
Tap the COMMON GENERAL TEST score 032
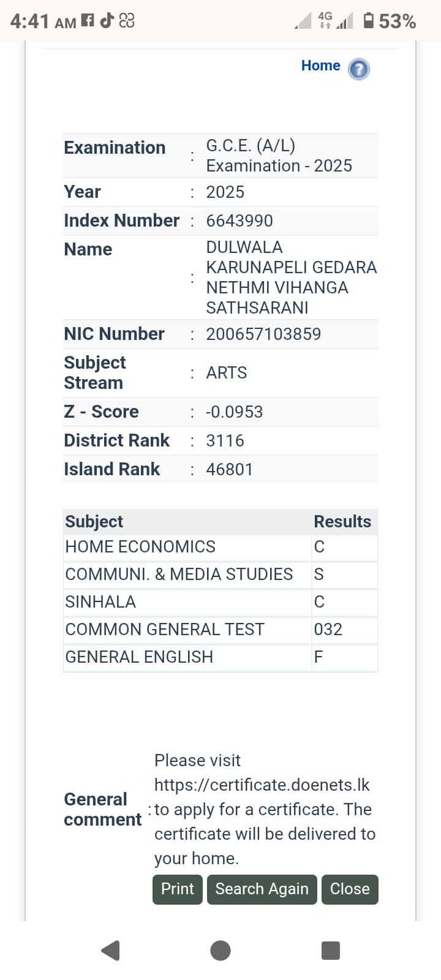(x=328, y=630)
